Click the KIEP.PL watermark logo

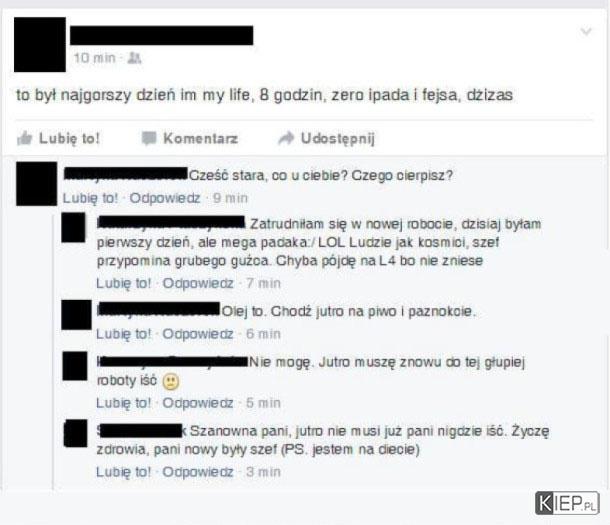coord(567,503)
